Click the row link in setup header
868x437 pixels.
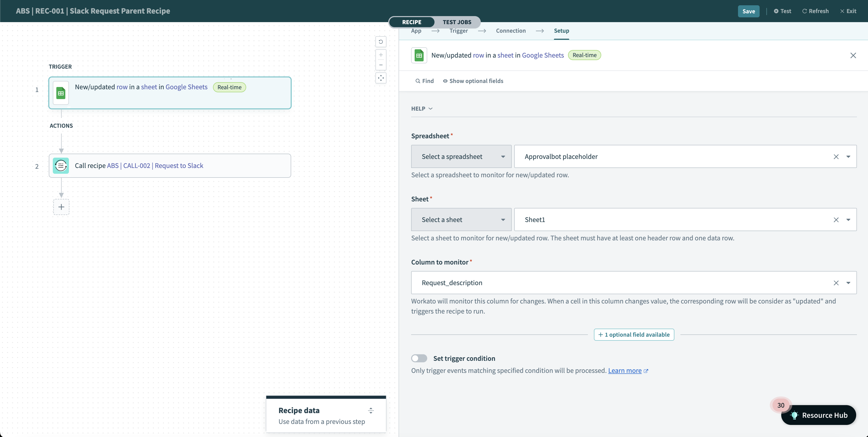(x=479, y=55)
